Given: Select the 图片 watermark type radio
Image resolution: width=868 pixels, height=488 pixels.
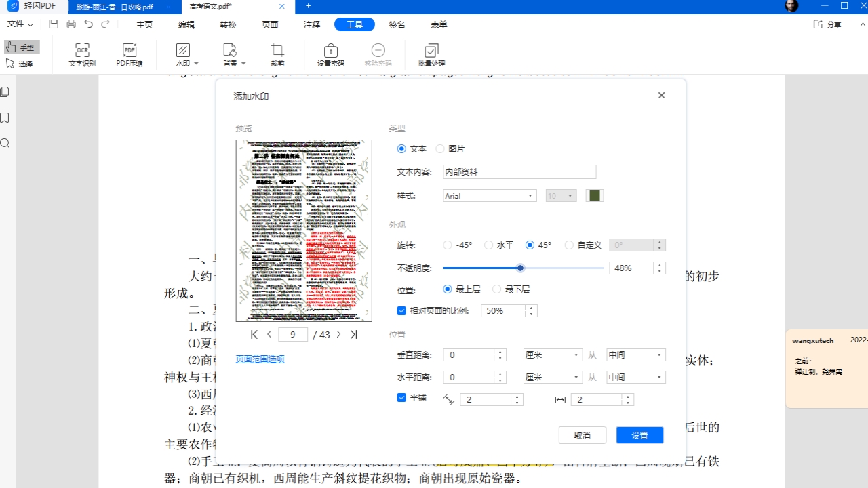Looking at the screenshot, I should click(439, 148).
